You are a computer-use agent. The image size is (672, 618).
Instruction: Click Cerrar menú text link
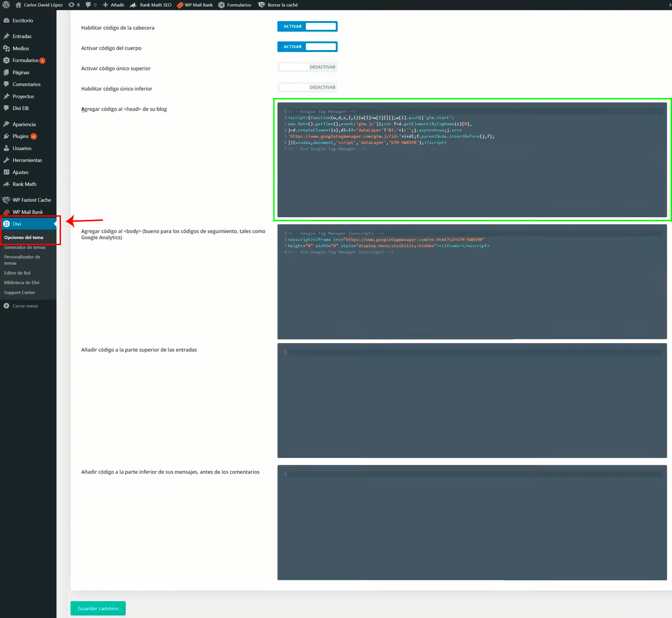[x=25, y=306]
